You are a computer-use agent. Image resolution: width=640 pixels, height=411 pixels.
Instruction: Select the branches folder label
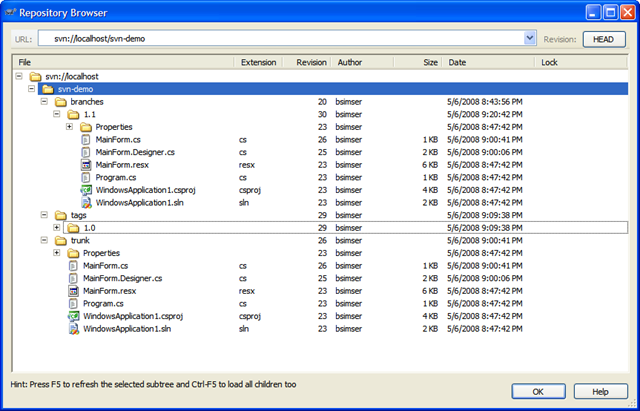87,102
